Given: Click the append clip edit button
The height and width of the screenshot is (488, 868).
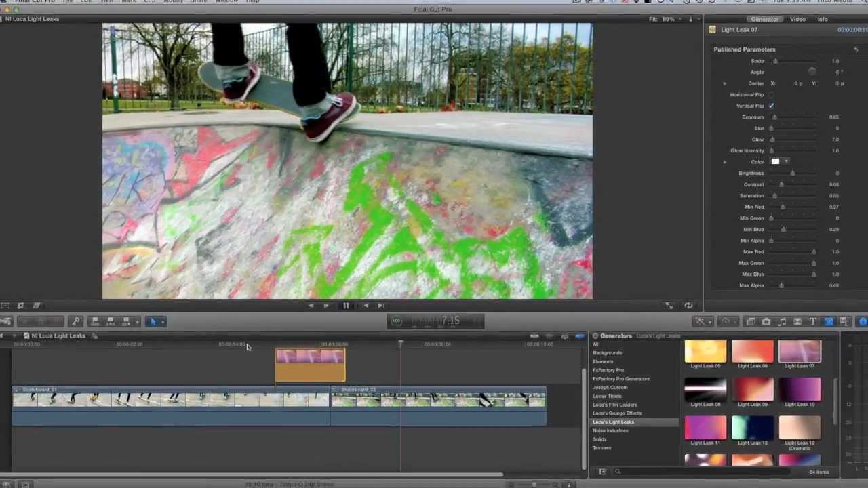Looking at the screenshot, I should click(126, 322).
